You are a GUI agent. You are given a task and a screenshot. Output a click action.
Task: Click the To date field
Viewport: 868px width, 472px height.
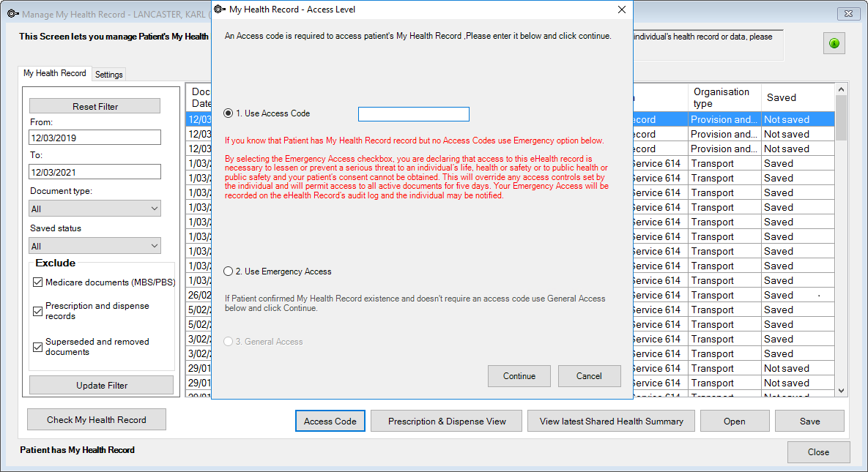[x=94, y=172]
